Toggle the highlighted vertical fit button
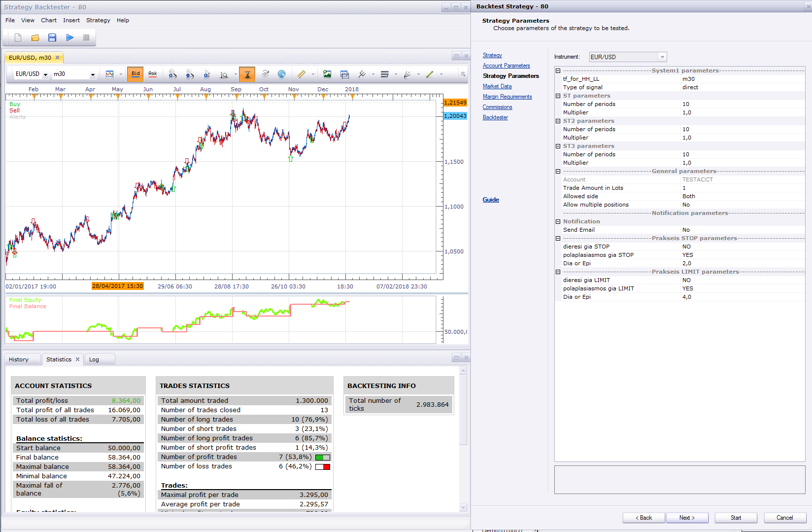 coord(247,74)
